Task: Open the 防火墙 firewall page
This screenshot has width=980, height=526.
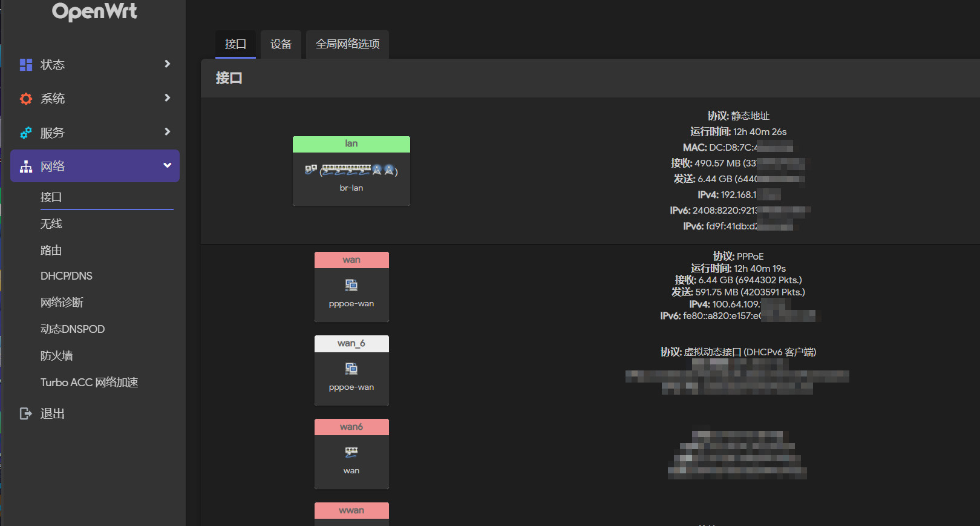Action: point(57,356)
